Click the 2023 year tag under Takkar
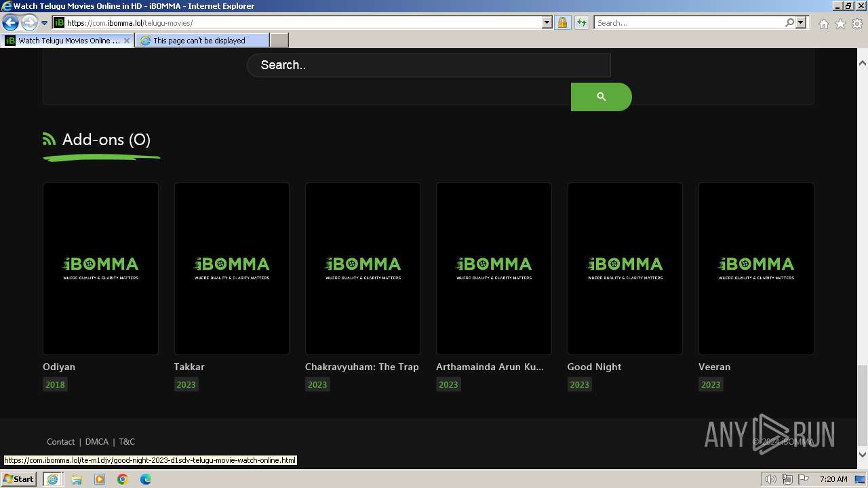 coord(186,384)
